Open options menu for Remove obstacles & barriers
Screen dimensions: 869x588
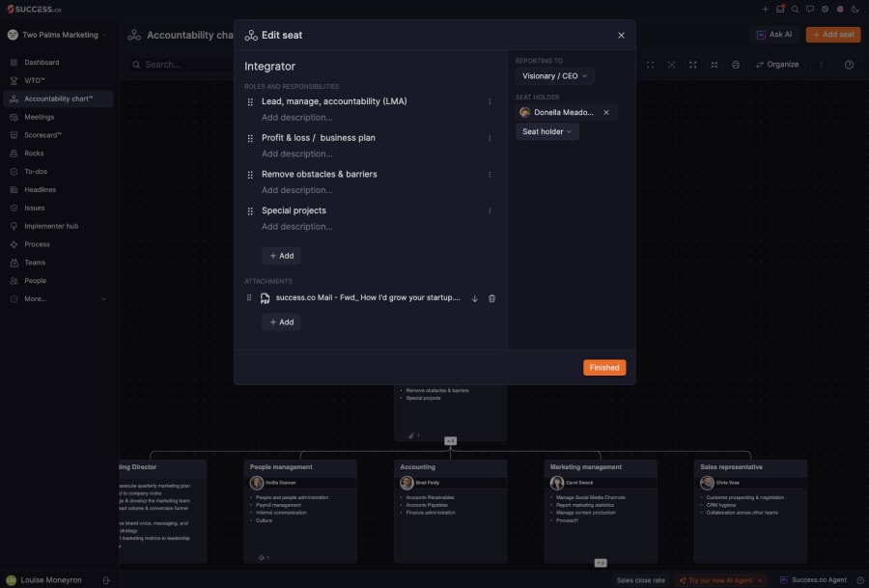[x=490, y=174]
